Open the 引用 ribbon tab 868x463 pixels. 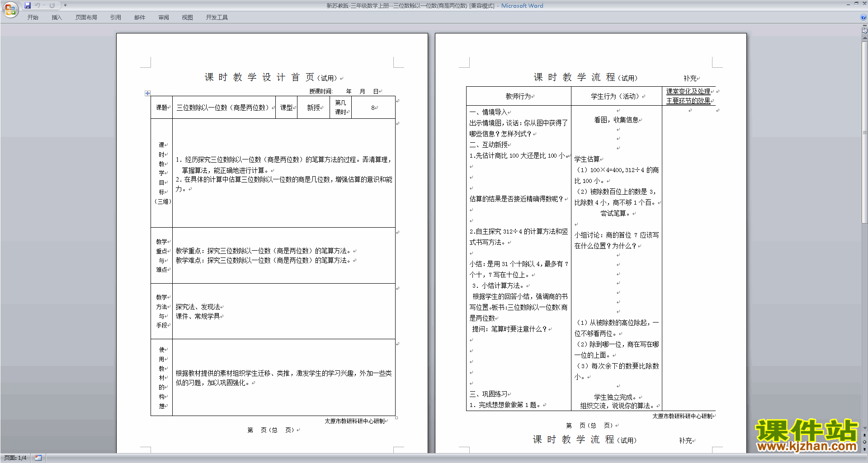(116, 18)
